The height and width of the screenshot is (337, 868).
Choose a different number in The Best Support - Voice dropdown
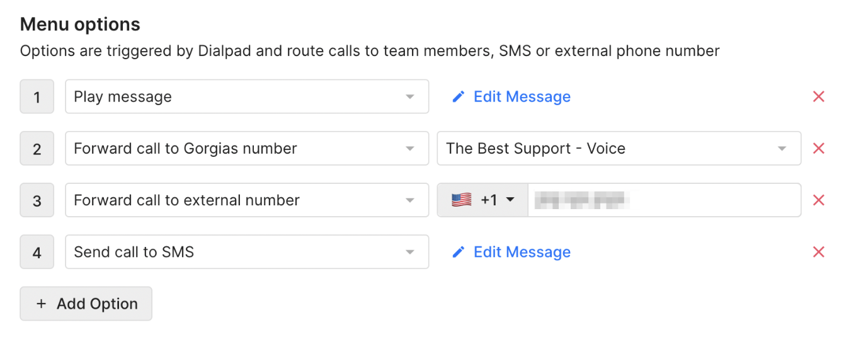tap(619, 149)
